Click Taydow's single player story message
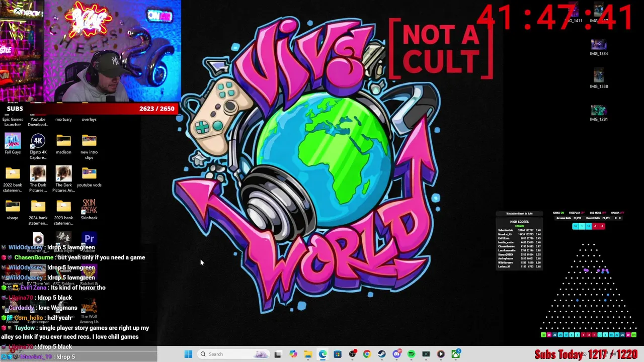 coord(75,332)
